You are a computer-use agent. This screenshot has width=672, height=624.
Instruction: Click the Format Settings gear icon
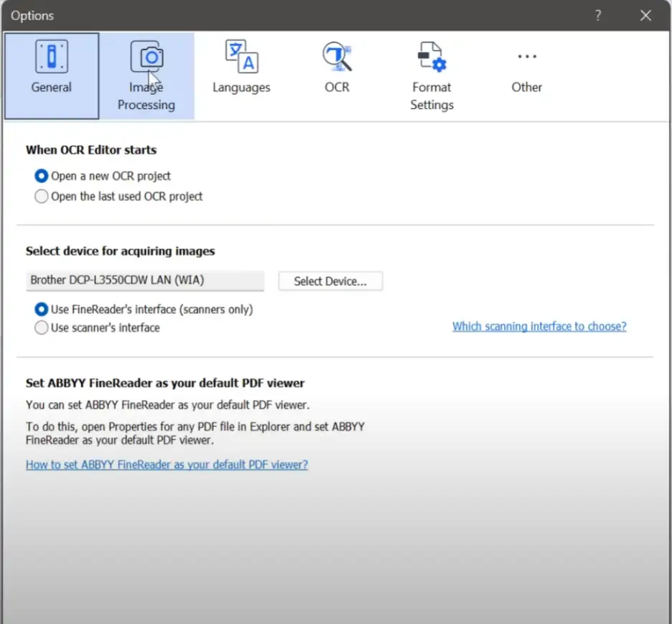[x=431, y=57]
